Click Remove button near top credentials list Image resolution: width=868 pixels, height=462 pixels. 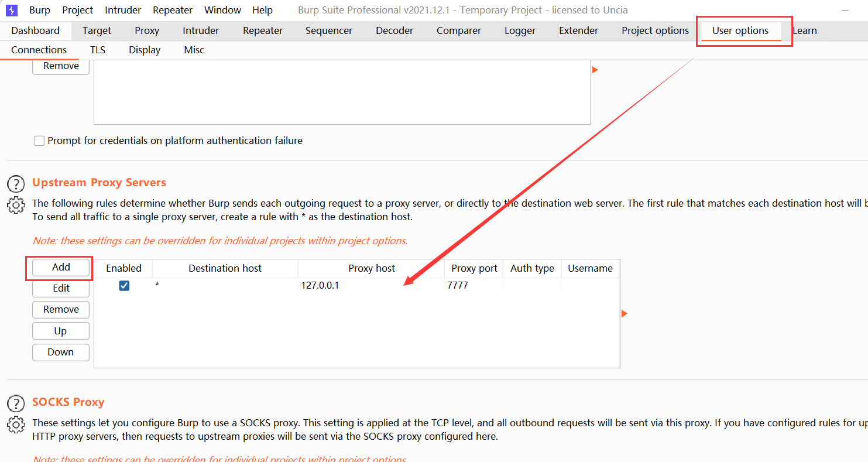click(61, 66)
